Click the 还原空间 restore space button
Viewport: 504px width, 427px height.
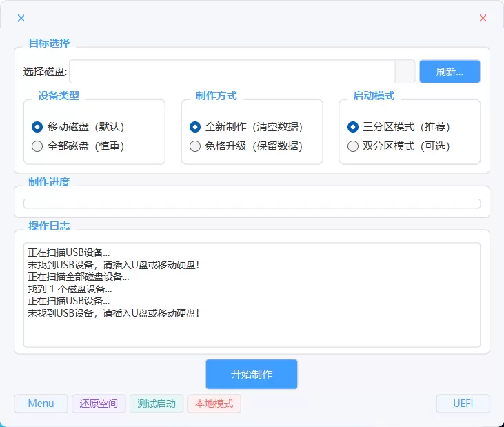pyautogui.click(x=99, y=404)
